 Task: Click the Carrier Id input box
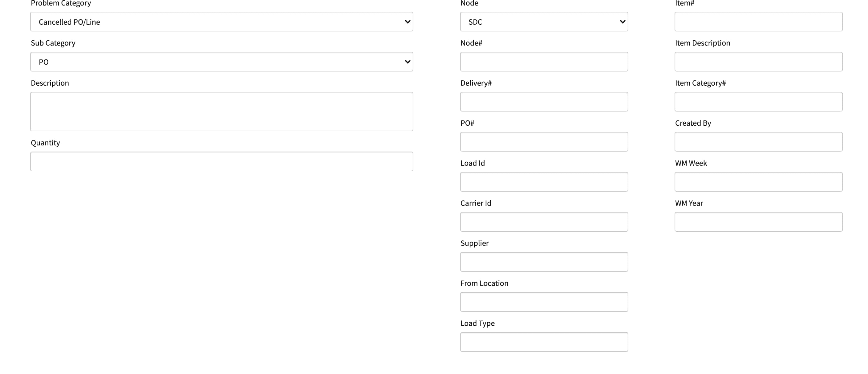click(x=544, y=222)
